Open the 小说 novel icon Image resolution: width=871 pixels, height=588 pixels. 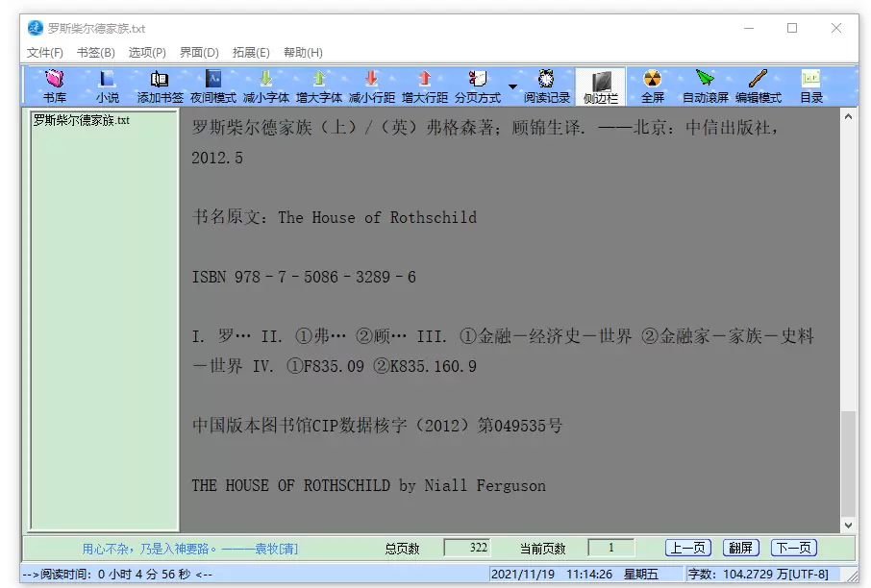click(x=107, y=86)
